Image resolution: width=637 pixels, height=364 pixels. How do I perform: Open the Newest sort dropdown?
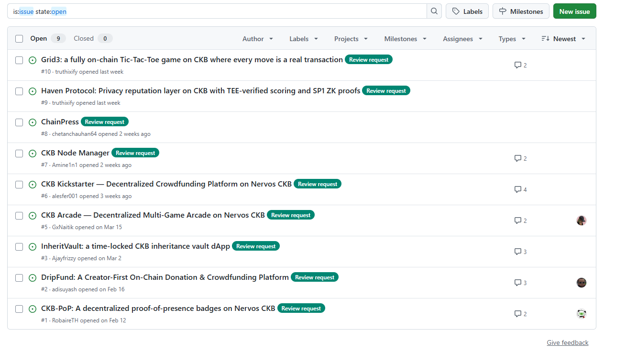(563, 39)
